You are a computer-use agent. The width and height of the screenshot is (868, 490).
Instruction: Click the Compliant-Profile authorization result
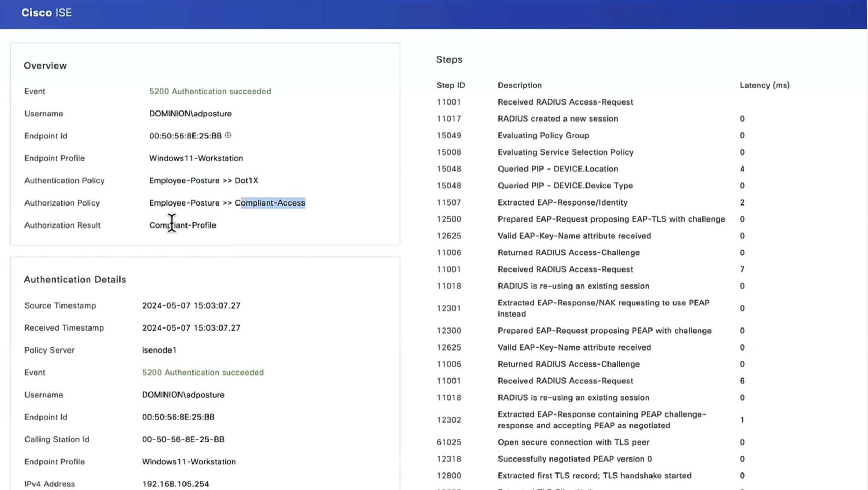tap(182, 225)
